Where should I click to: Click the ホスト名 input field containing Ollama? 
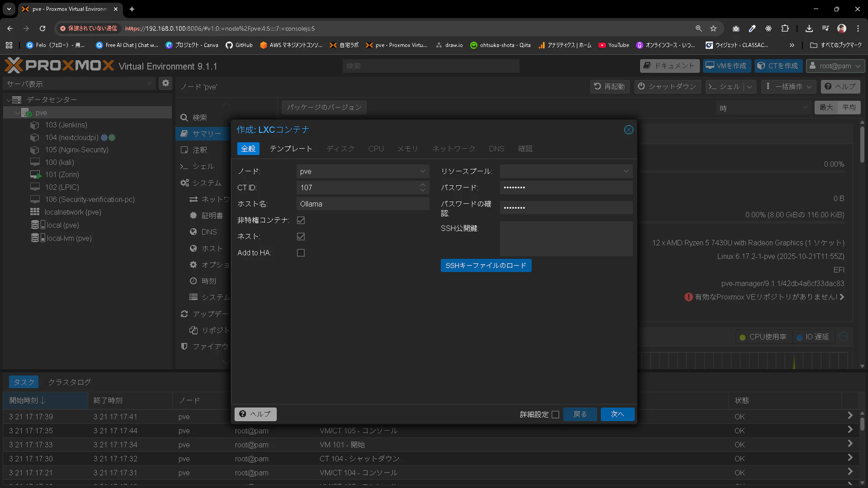[x=363, y=204]
